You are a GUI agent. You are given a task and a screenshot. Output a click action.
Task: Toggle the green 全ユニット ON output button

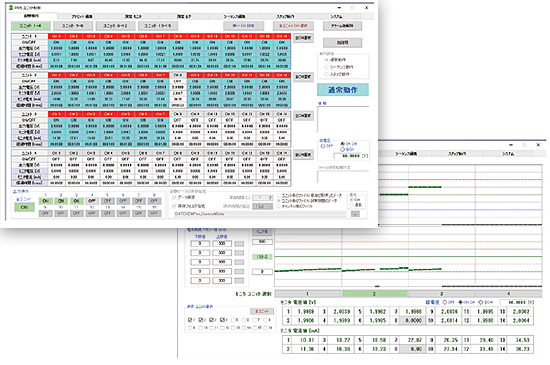coord(24,207)
